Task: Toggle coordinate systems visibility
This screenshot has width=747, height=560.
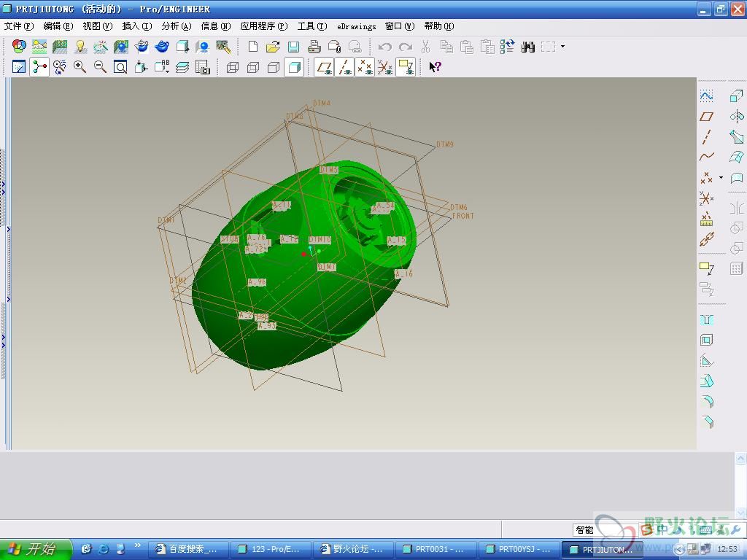Action: pyautogui.click(x=385, y=67)
